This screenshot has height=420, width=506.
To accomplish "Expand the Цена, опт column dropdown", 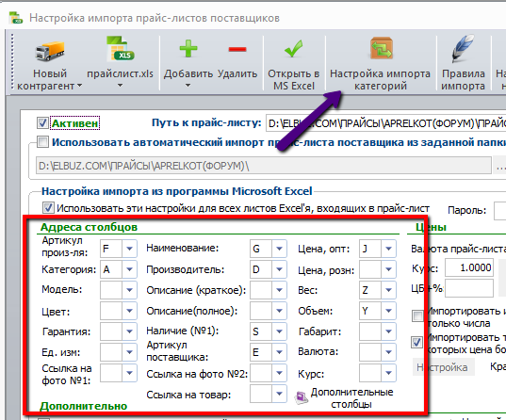I will pos(388,249).
